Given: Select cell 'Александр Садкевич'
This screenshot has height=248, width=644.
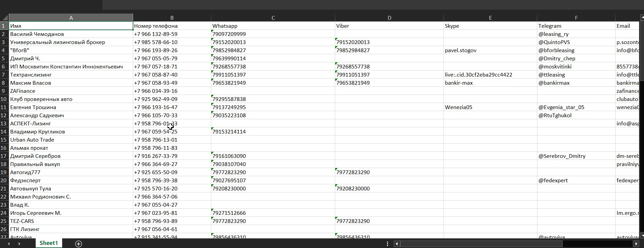Looking at the screenshot, I should tap(71, 115).
